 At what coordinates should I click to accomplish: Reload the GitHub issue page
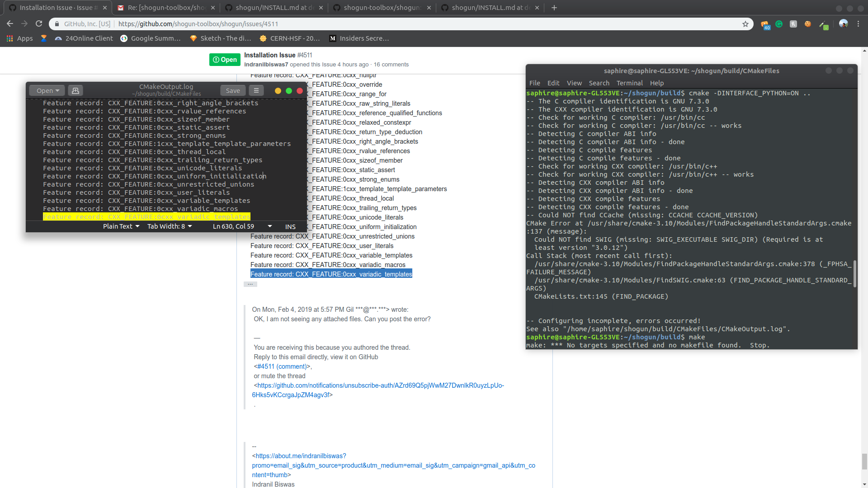[39, 23]
